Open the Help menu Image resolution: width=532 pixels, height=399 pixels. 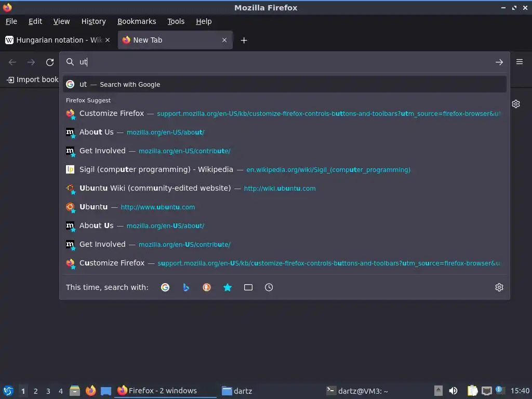coord(204,21)
